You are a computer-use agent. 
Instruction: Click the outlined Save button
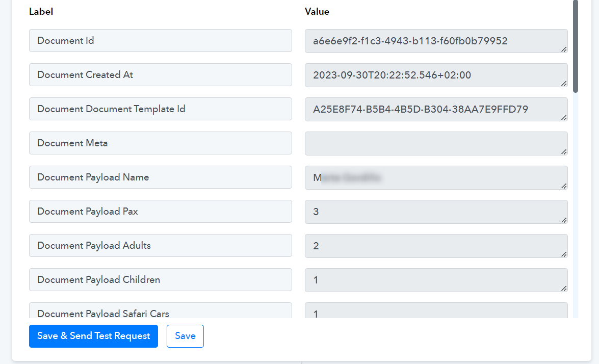185,336
